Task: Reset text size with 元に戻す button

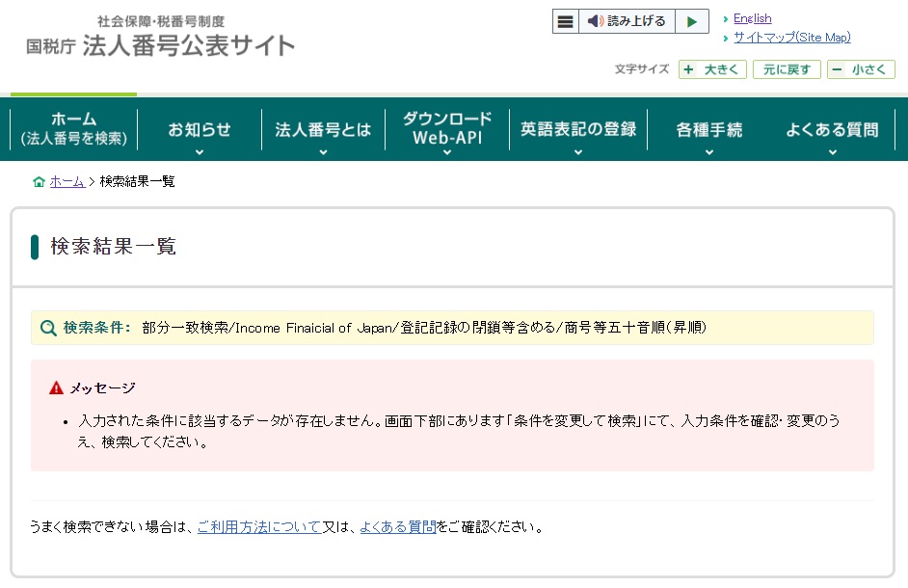Action: point(787,69)
